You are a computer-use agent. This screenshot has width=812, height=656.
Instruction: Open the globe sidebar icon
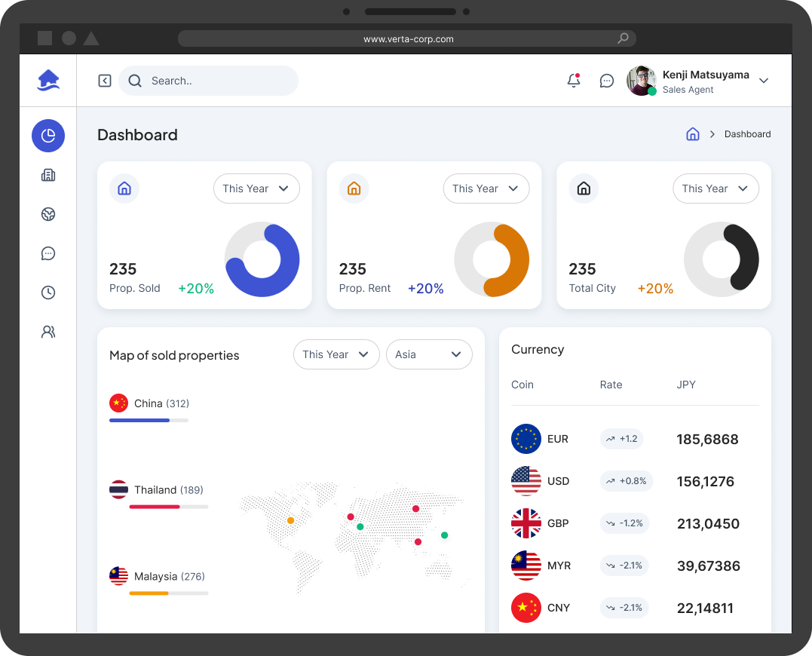pos(48,214)
